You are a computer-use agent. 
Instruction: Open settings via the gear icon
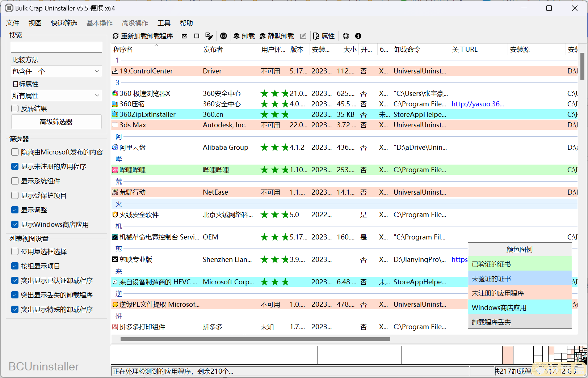point(346,36)
